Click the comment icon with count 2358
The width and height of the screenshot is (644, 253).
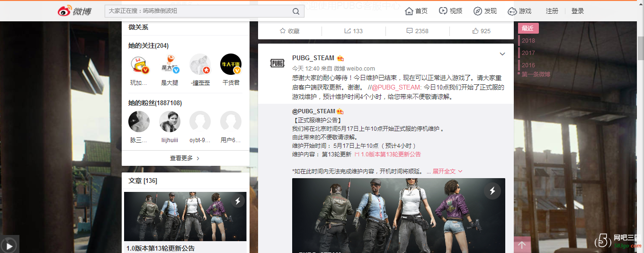click(410, 31)
